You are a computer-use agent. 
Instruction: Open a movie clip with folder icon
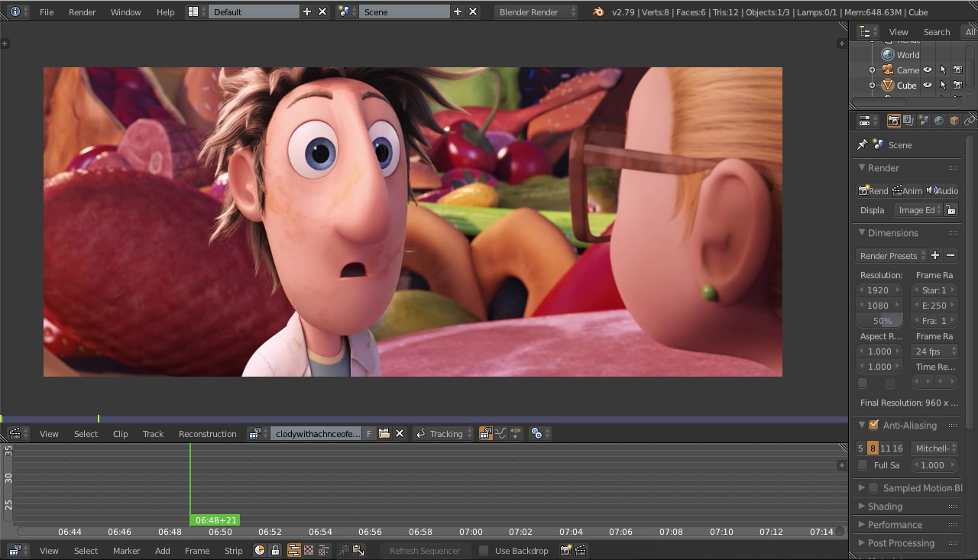click(x=384, y=434)
